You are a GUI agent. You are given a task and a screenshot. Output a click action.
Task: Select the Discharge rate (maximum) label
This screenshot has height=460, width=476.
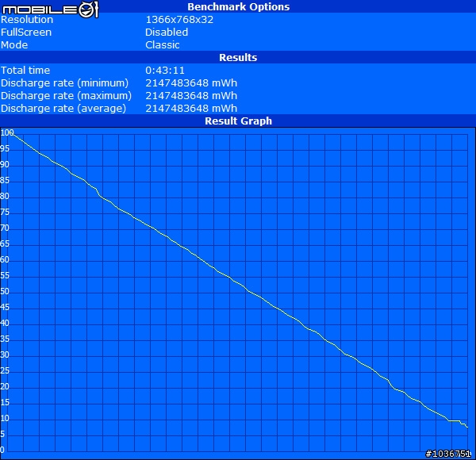66,96
